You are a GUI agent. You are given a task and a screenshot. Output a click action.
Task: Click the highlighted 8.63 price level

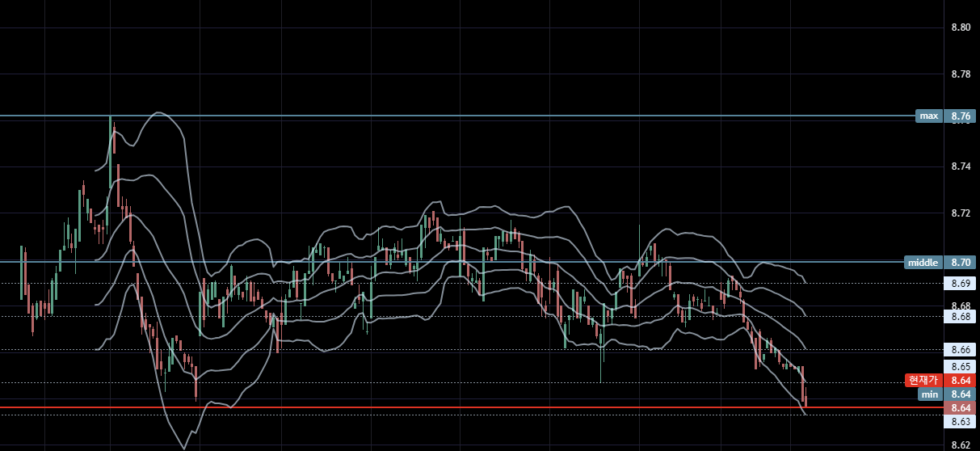[x=961, y=421]
